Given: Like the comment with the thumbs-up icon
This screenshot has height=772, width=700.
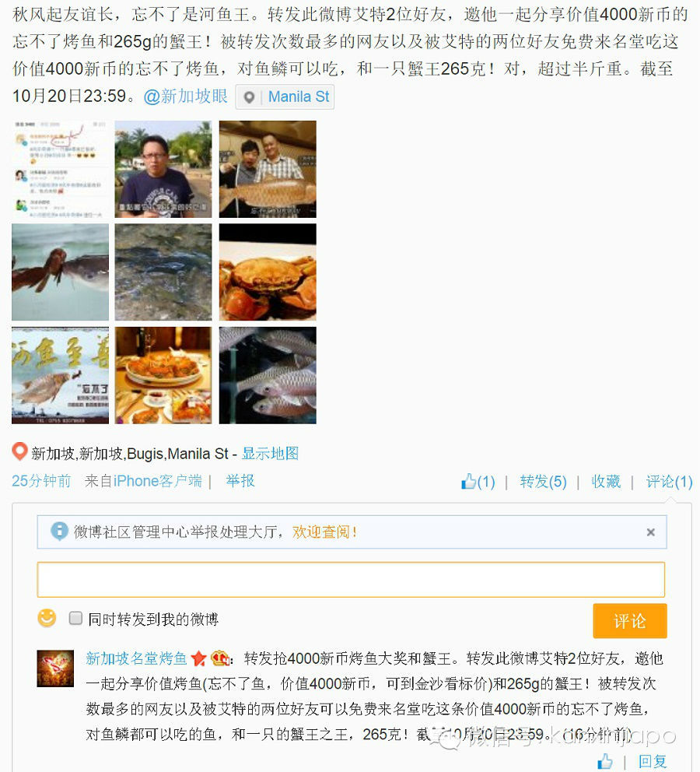Looking at the screenshot, I should pos(605,761).
